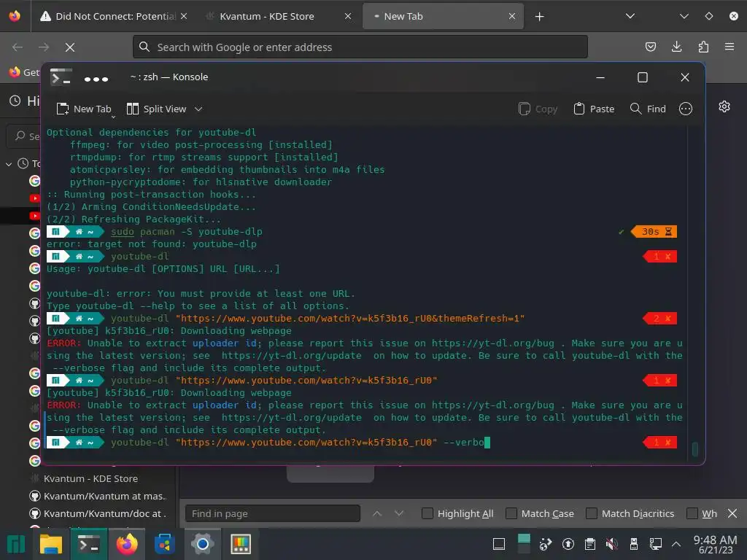This screenshot has height=560, width=747.
Task: Open Firefox Downloads panel
Action: tap(676, 47)
